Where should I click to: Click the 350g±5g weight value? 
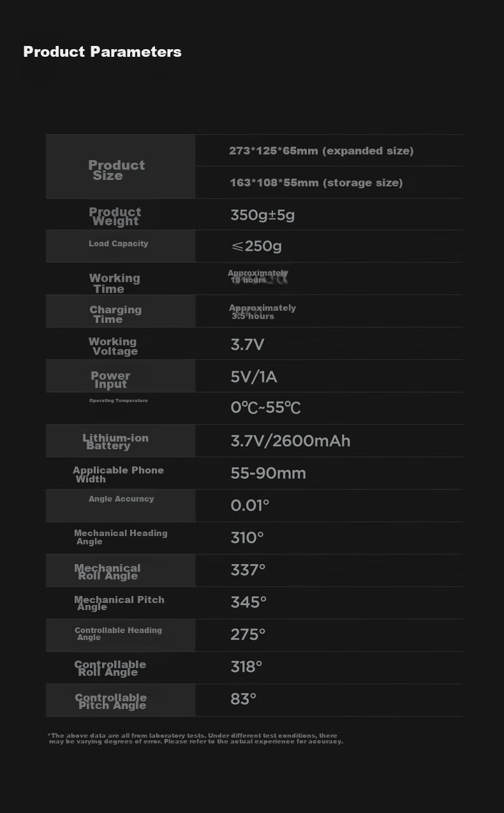tap(262, 215)
